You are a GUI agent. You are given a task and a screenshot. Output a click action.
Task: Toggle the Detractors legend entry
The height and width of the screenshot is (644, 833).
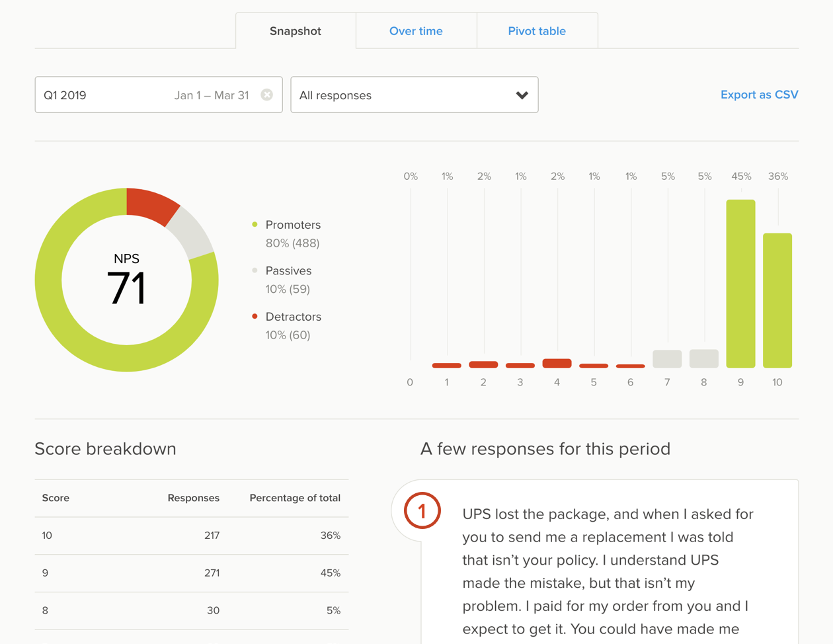(x=293, y=316)
